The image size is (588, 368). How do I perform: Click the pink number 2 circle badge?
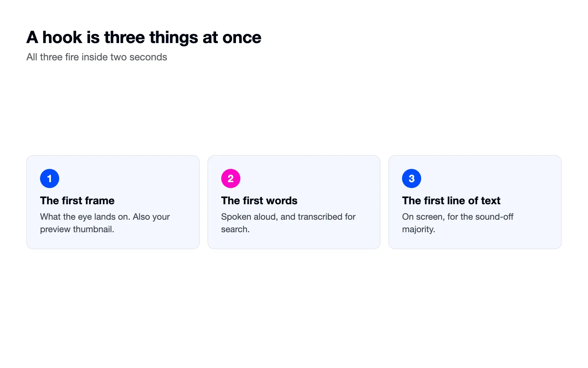pyautogui.click(x=231, y=178)
